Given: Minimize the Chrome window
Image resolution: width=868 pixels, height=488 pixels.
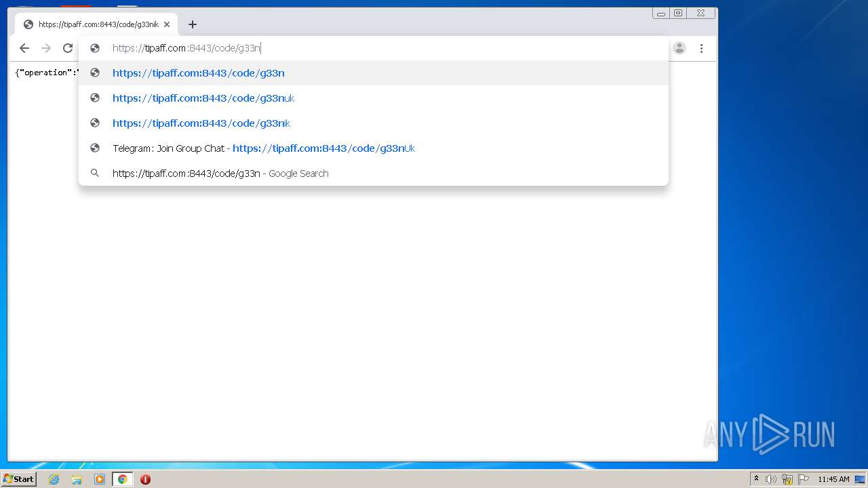Looking at the screenshot, I should [x=661, y=13].
